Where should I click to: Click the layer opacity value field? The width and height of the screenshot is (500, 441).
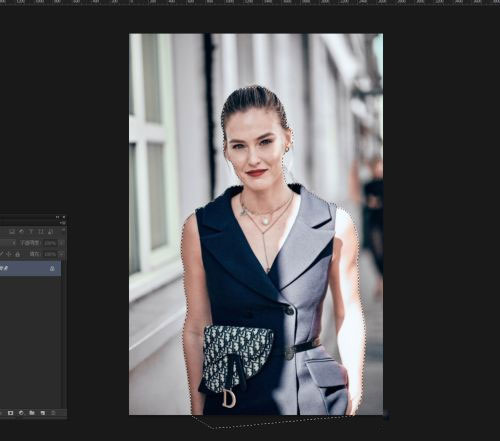coord(50,243)
